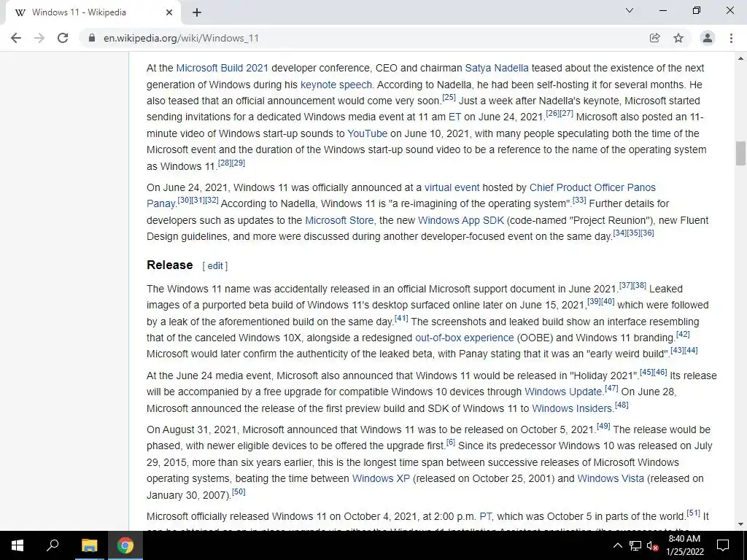
Task: Open taskbar search
Action: [x=53, y=545]
